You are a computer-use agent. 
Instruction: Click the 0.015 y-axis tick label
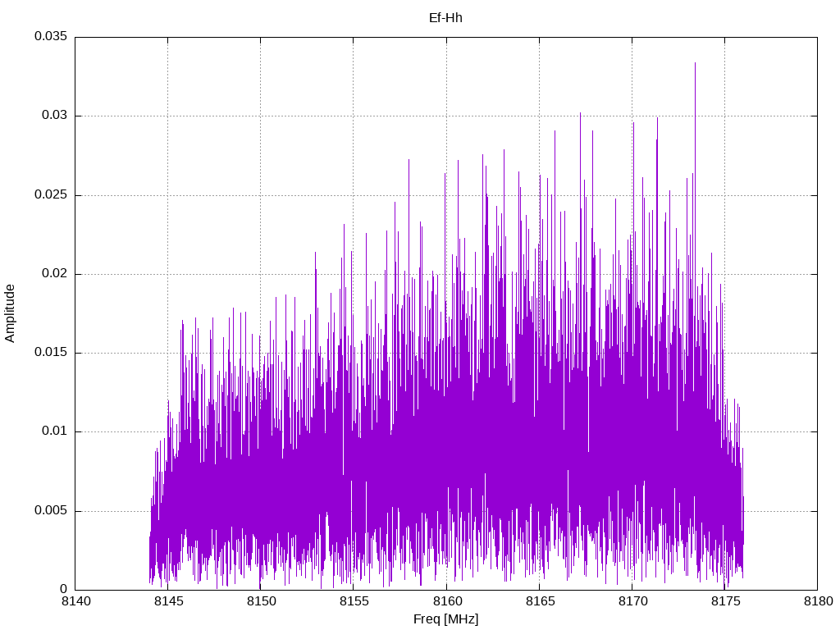(51, 352)
